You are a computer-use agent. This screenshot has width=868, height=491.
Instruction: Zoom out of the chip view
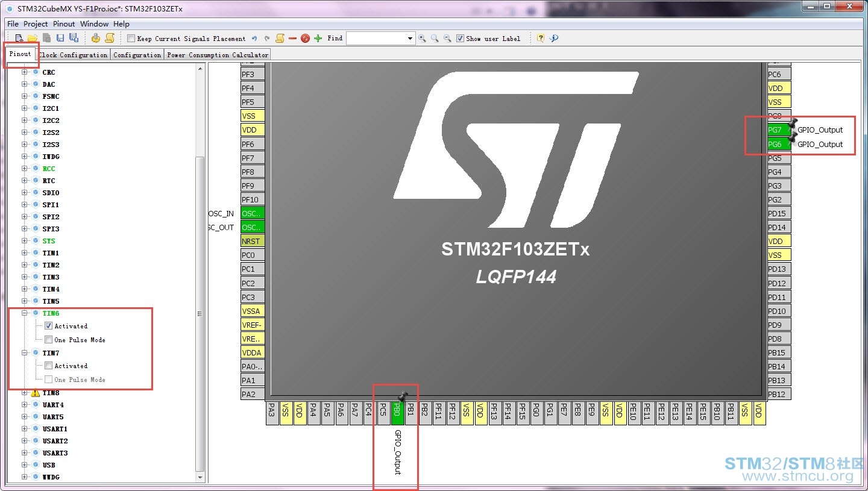(447, 39)
